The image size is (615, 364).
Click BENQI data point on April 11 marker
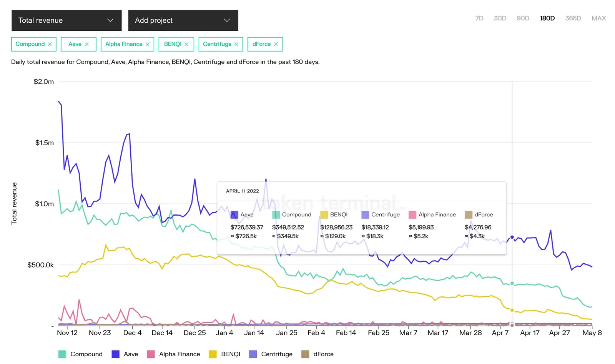tap(512, 310)
